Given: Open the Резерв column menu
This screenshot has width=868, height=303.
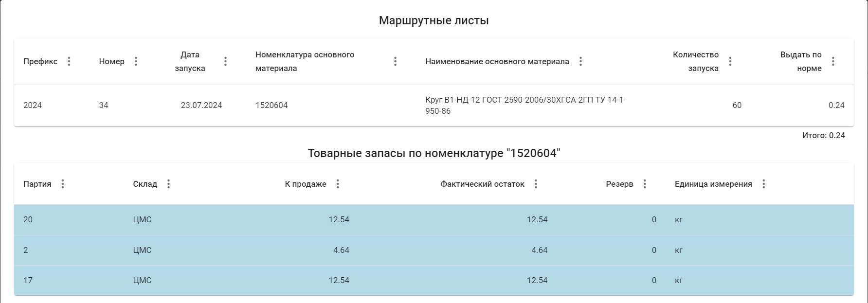Looking at the screenshot, I should coord(645,184).
